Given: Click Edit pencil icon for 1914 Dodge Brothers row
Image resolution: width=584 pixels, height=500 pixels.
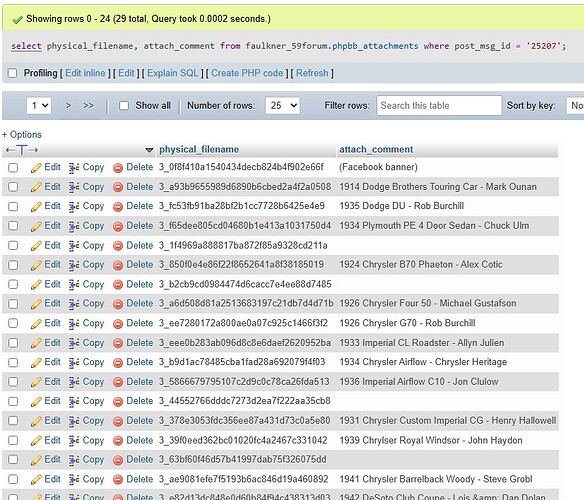Looking at the screenshot, I should (x=36, y=187).
